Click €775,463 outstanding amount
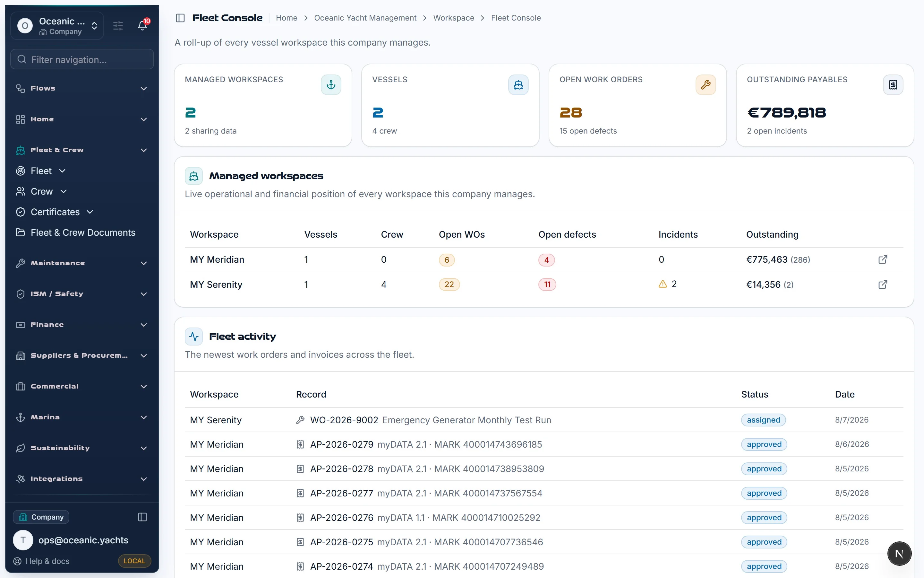924x578 pixels. click(x=767, y=259)
